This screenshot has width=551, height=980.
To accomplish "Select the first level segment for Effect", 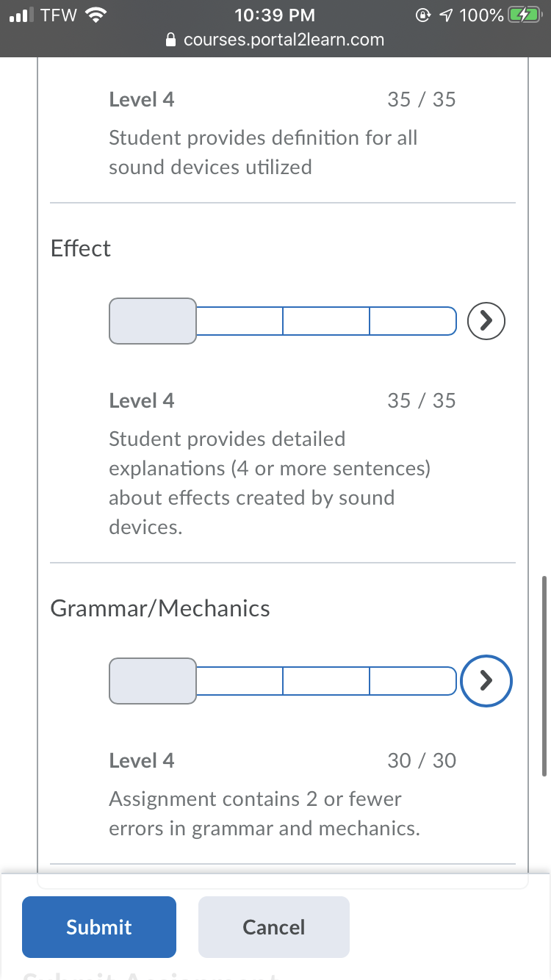I will point(153,321).
